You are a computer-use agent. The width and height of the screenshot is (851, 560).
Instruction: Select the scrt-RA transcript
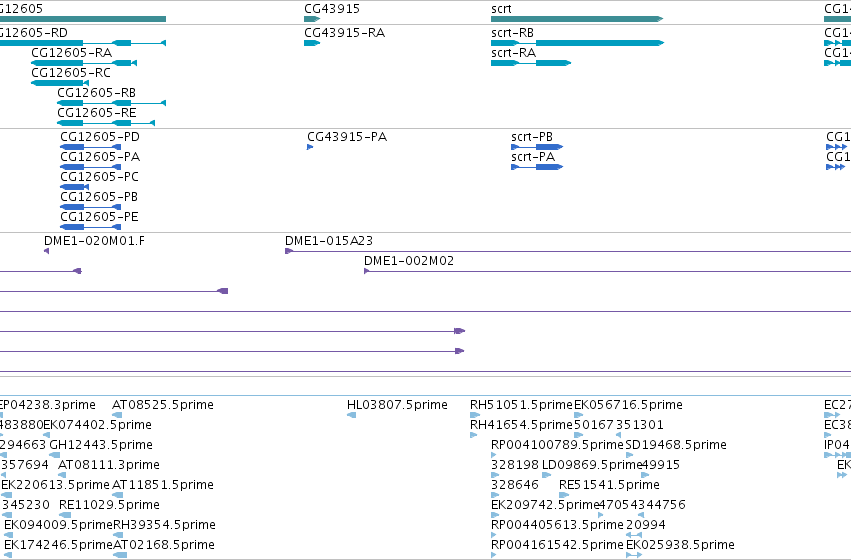(x=531, y=63)
